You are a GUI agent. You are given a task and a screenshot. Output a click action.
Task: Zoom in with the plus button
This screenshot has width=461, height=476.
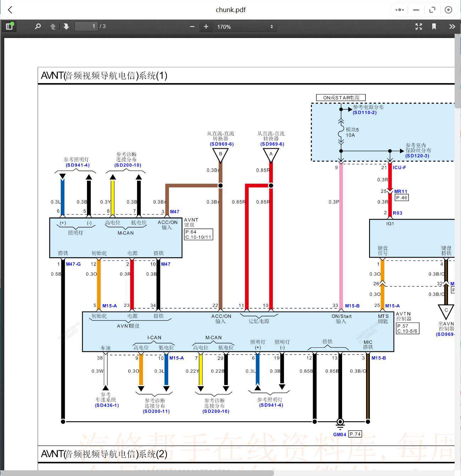tap(206, 27)
